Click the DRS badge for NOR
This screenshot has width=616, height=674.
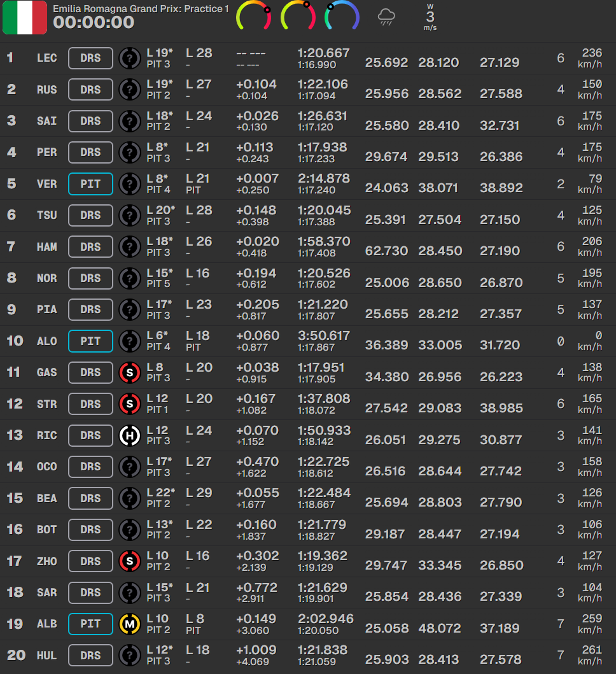click(91, 278)
